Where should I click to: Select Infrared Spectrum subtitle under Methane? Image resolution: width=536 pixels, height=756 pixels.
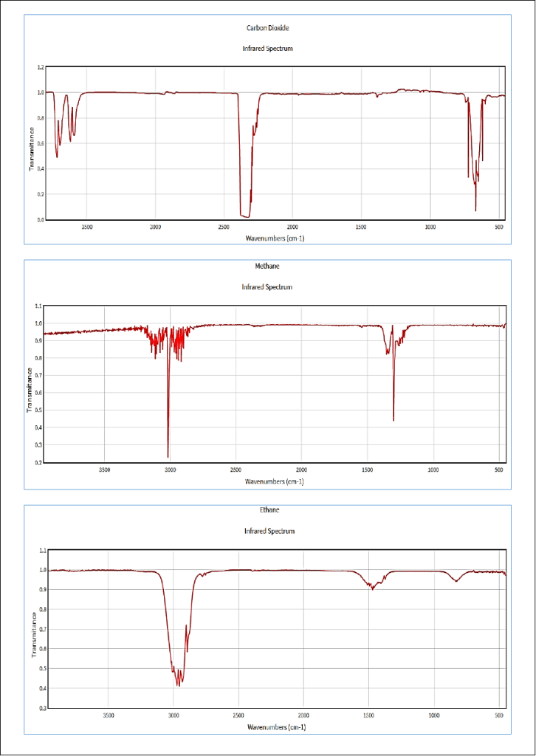[x=268, y=287]
